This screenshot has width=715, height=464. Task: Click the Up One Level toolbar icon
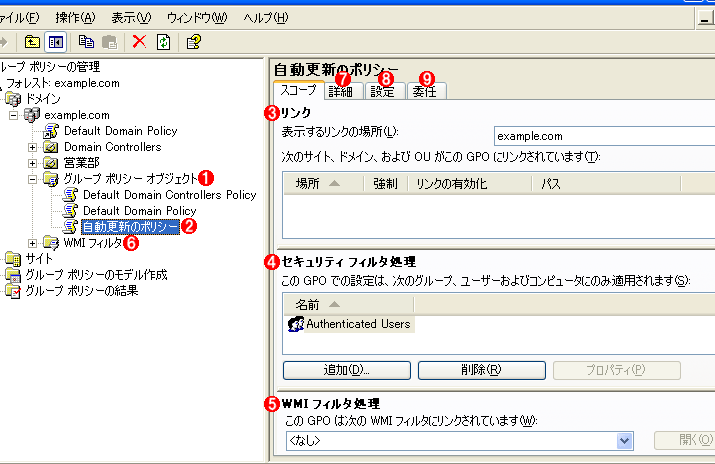pyautogui.click(x=33, y=42)
